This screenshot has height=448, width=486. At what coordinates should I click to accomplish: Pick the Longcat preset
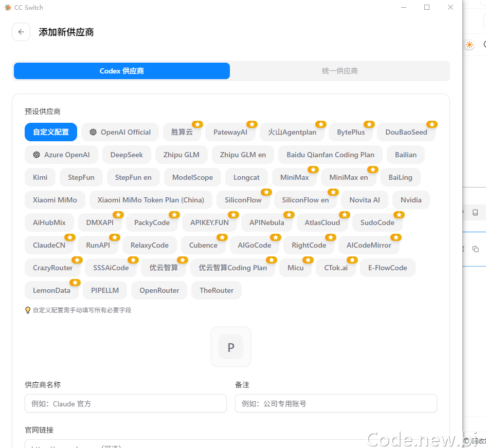(246, 177)
